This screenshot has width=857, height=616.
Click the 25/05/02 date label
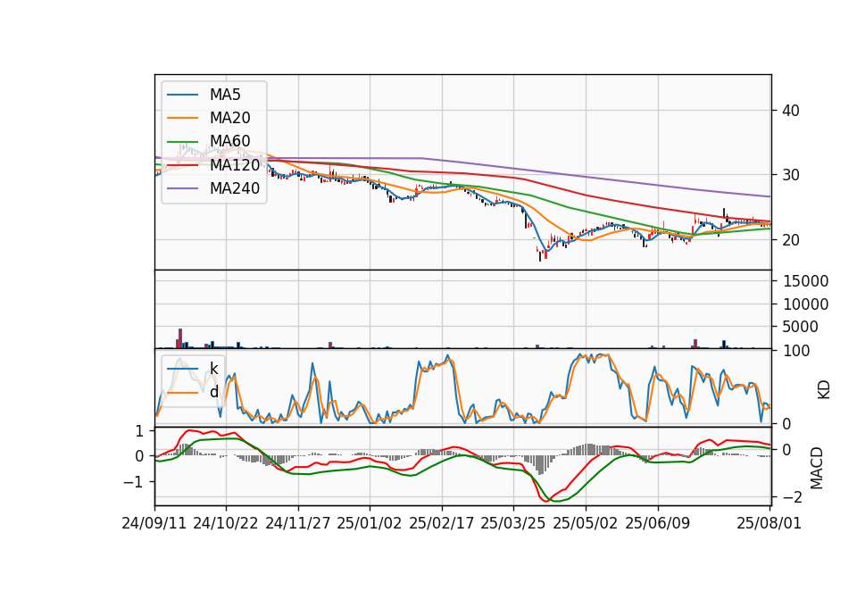(x=586, y=523)
